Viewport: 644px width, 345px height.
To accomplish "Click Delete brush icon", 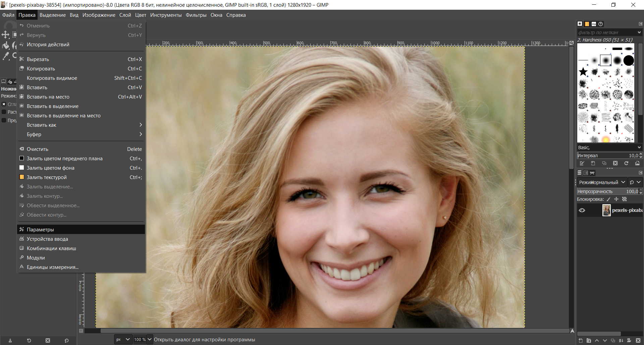I will (615, 163).
